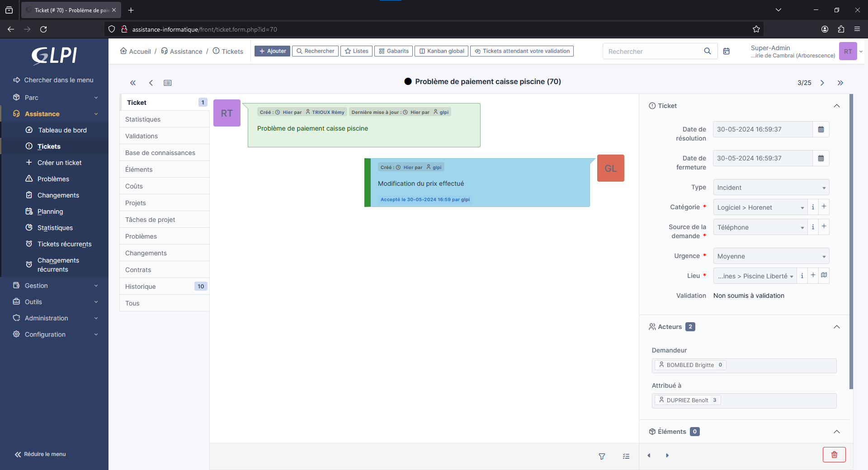The image size is (868, 470).
Task: Click the Rechercher search input field
Action: coord(653,52)
